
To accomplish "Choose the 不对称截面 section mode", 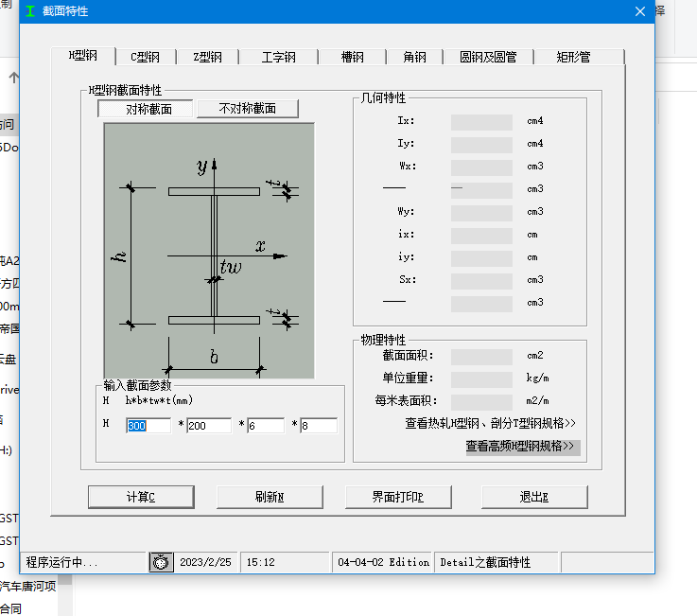I will point(247,109).
